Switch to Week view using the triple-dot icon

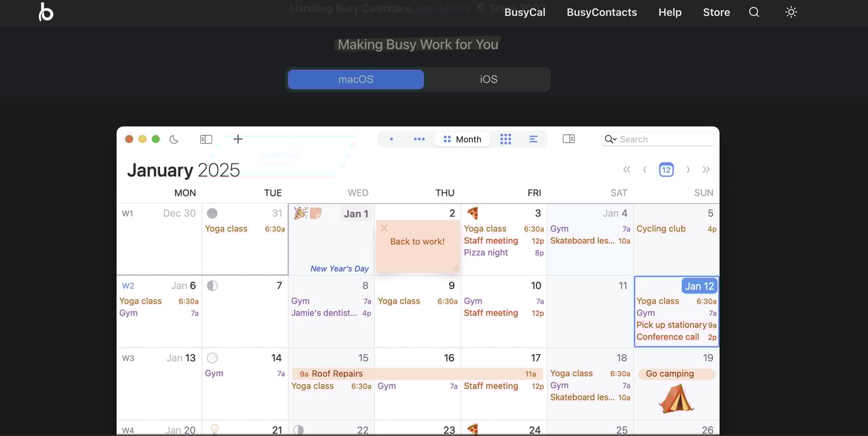tap(420, 139)
